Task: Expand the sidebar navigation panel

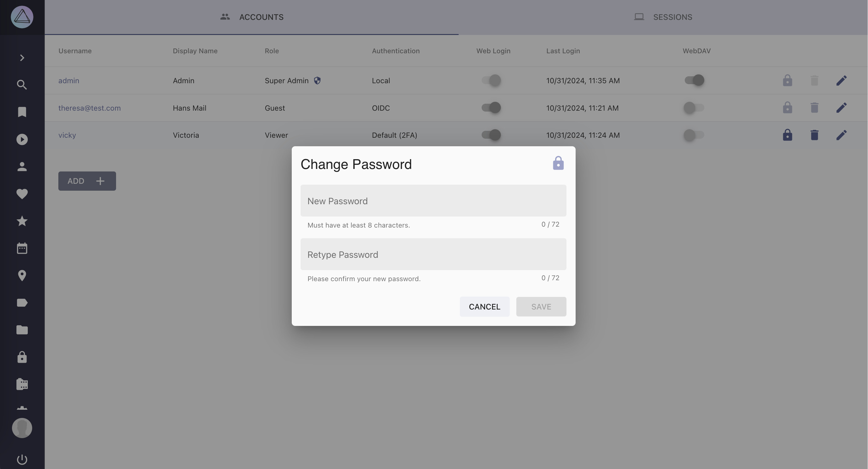Action: [22, 58]
